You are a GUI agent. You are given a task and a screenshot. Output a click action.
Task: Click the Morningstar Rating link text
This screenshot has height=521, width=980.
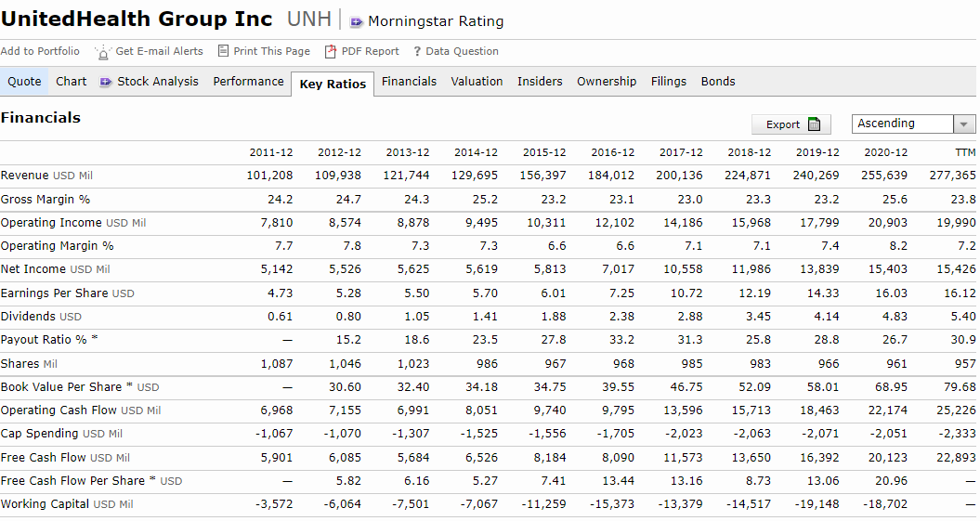coord(436,21)
